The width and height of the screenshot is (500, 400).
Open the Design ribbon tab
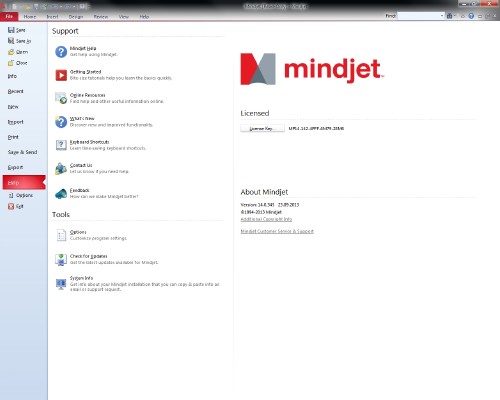click(76, 16)
